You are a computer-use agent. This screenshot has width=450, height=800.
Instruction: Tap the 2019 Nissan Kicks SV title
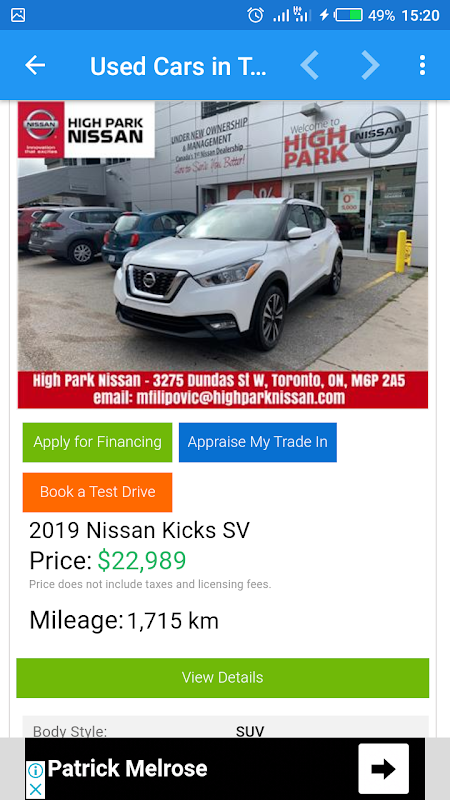click(x=139, y=531)
